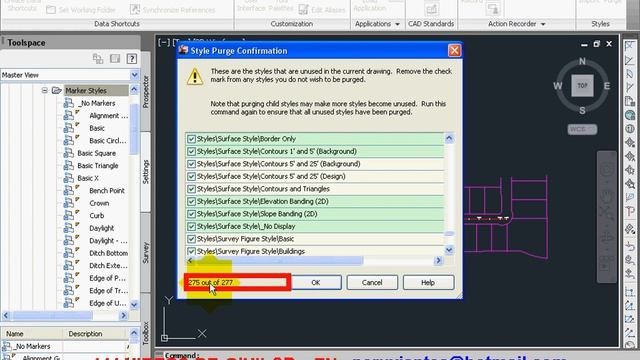
Task: Collapse the Marker Styles tree node
Action: click(44, 90)
